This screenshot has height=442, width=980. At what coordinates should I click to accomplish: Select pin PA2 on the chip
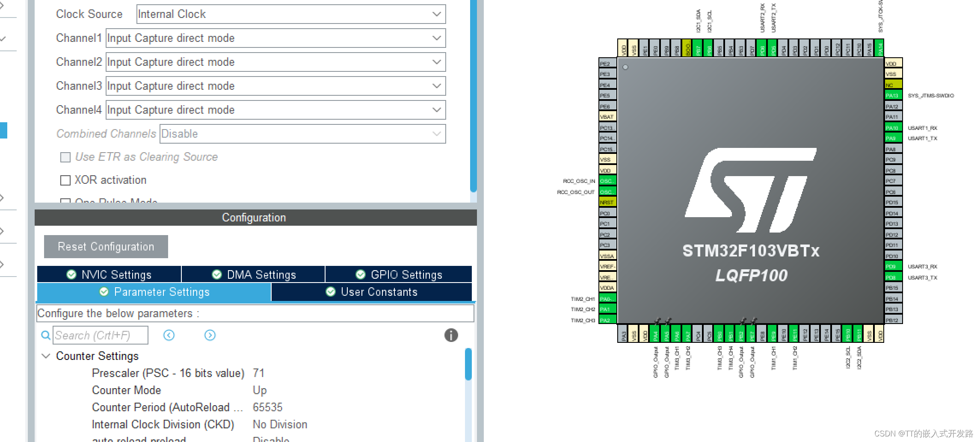coord(607,320)
